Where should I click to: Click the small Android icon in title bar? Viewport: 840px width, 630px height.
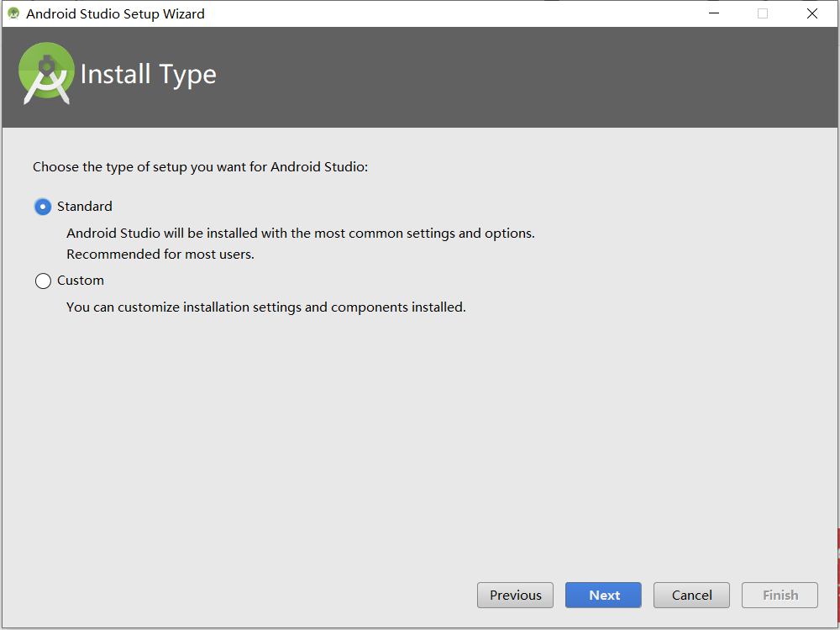13,13
